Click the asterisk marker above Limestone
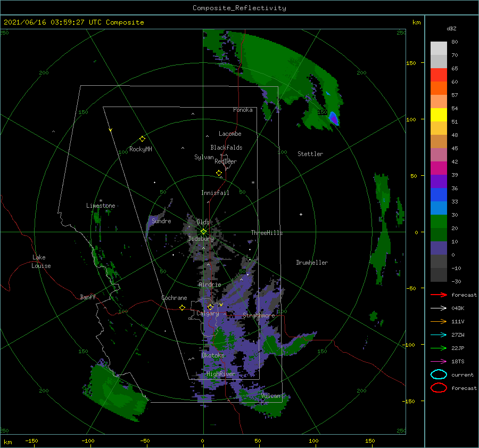The height and width of the screenshot is (448, 479). pos(101,201)
